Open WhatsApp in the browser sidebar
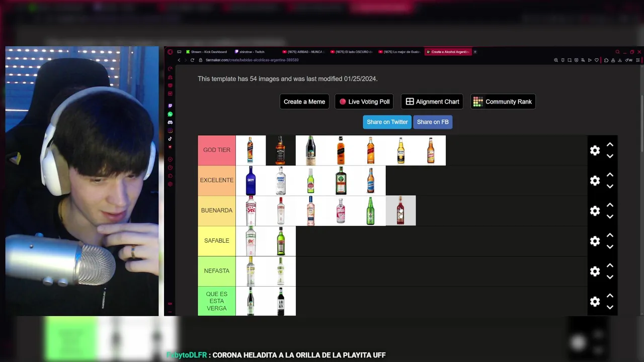Viewport: 644px width, 362px height. [170, 114]
